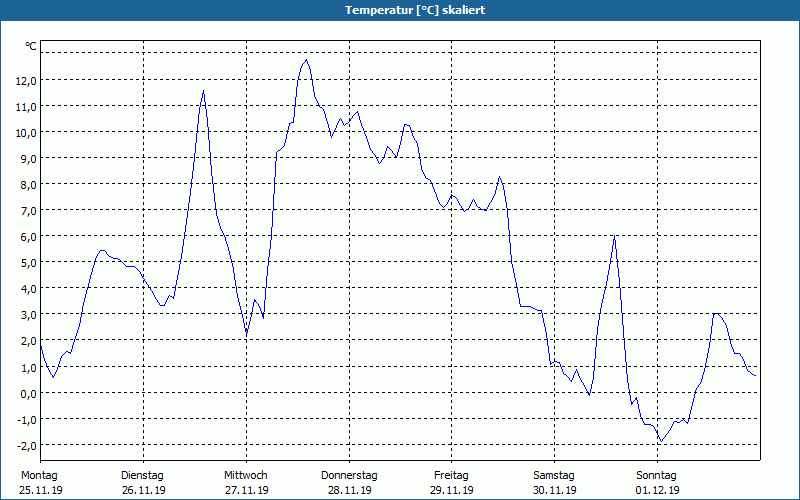Select the 9,0 y-axis label
Screen dimensions: 800x500
tap(28, 159)
